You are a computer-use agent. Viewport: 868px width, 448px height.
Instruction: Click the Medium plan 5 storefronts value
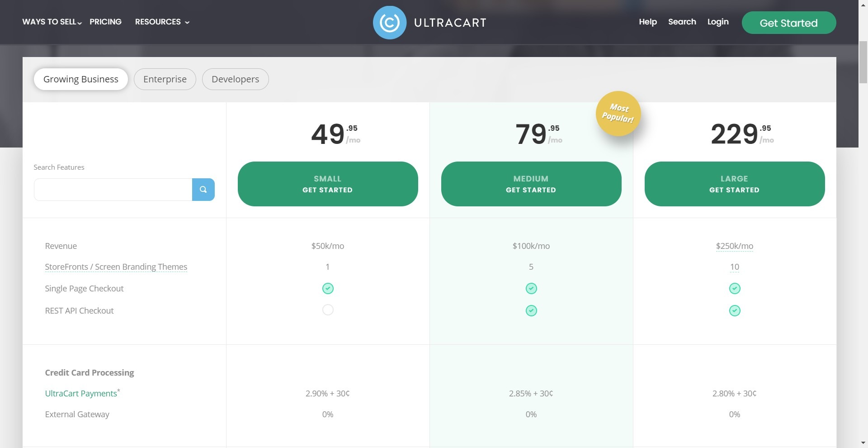[531, 267]
